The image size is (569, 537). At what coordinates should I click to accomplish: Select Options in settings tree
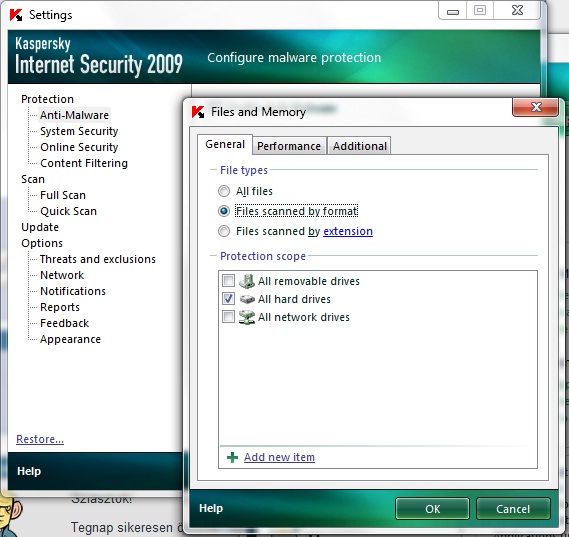coord(42,243)
